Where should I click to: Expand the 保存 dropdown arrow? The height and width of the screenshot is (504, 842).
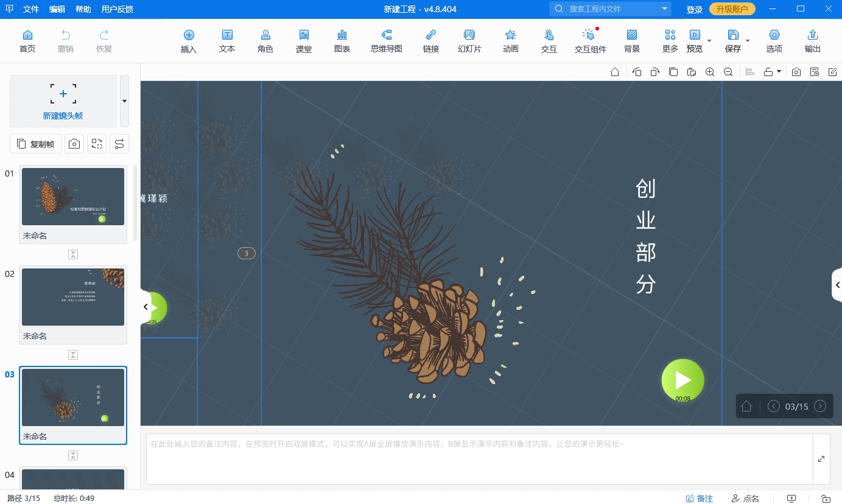[x=748, y=41]
